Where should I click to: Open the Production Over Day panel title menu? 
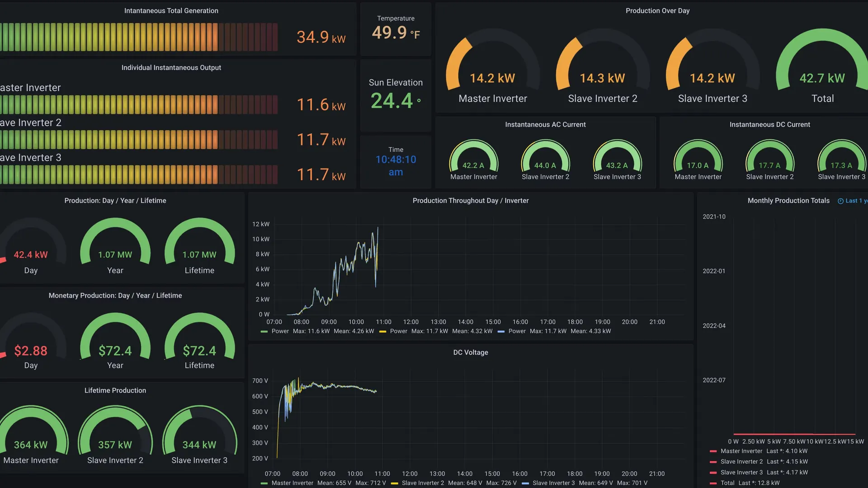pyautogui.click(x=657, y=11)
